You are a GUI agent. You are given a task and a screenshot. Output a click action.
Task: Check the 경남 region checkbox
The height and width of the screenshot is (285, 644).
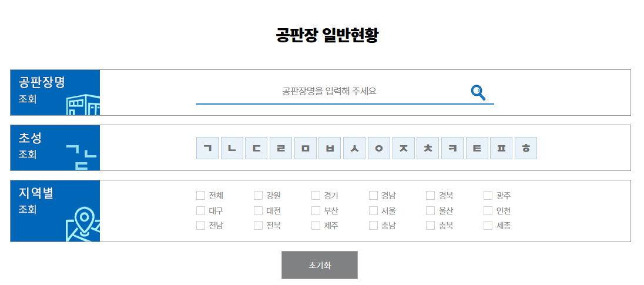pyautogui.click(x=373, y=196)
